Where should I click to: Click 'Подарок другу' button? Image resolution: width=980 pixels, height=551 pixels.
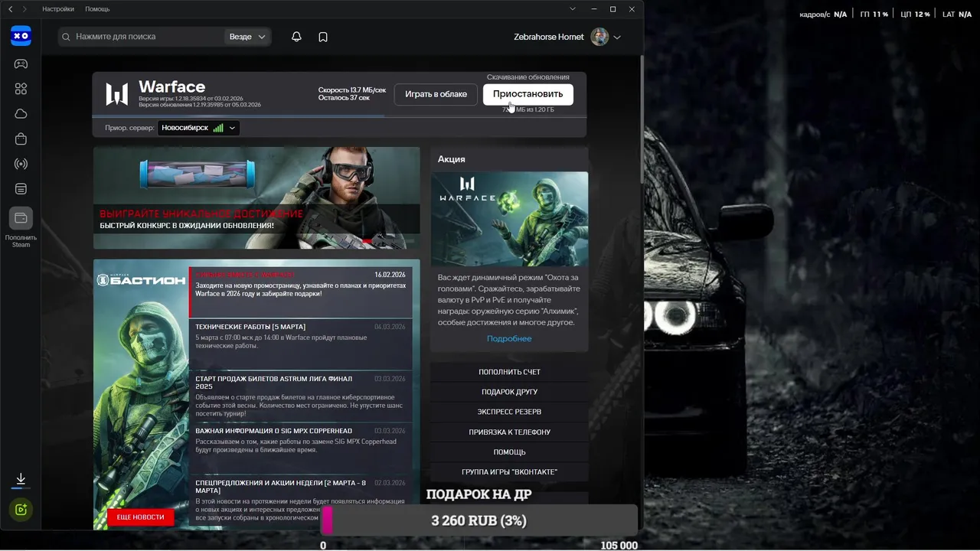coord(509,392)
